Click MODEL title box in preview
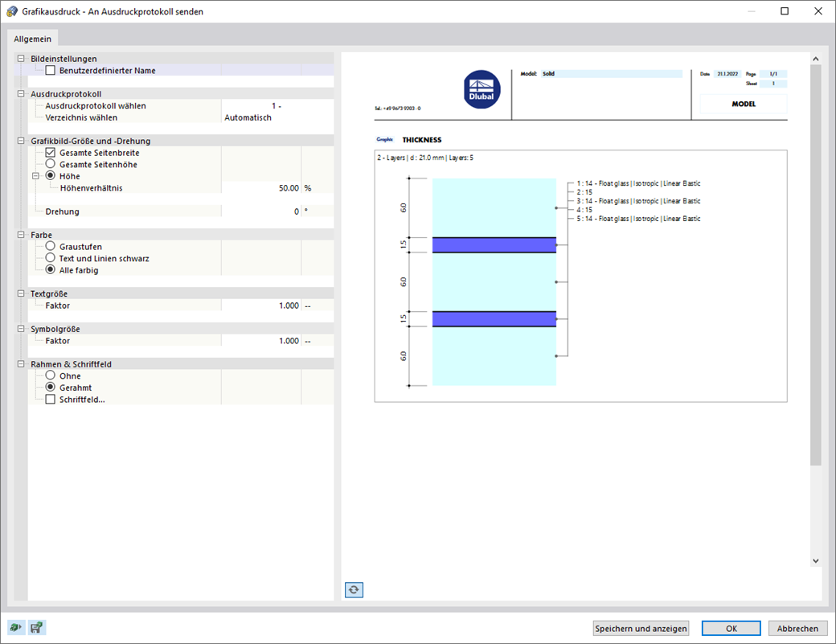Viewport: 836px width, 644px height. pyautogui.click(x=744, y=104)
